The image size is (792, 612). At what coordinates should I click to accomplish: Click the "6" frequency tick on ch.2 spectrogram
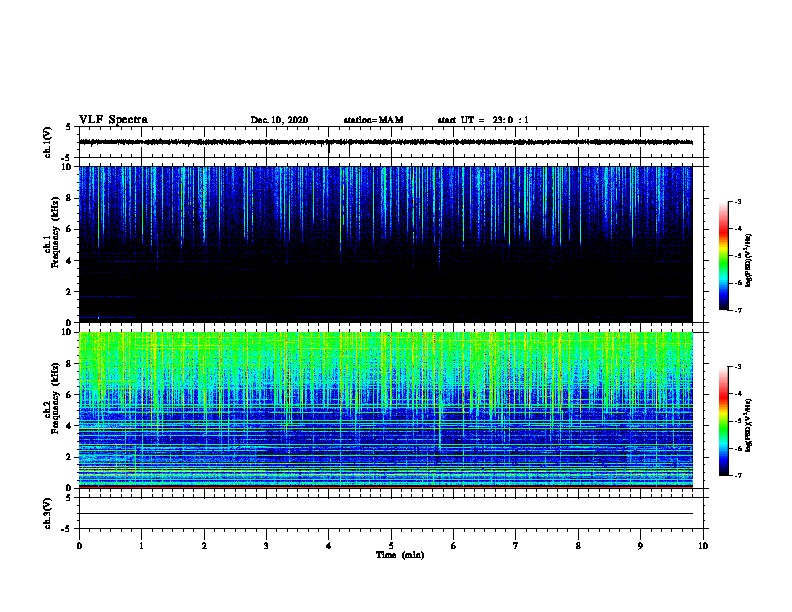(69, 394)
